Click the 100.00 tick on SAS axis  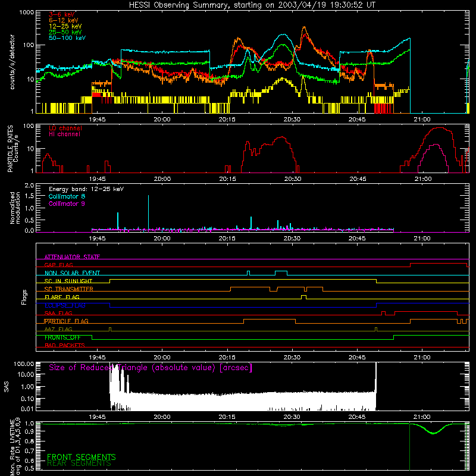pyautogui.click(x=24, y=364)
